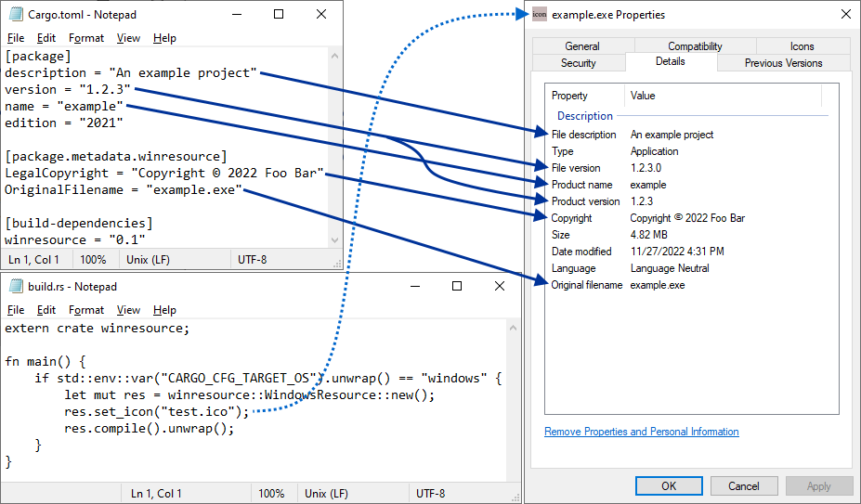Open File menu in build.rs Notepad

(16, 310)
